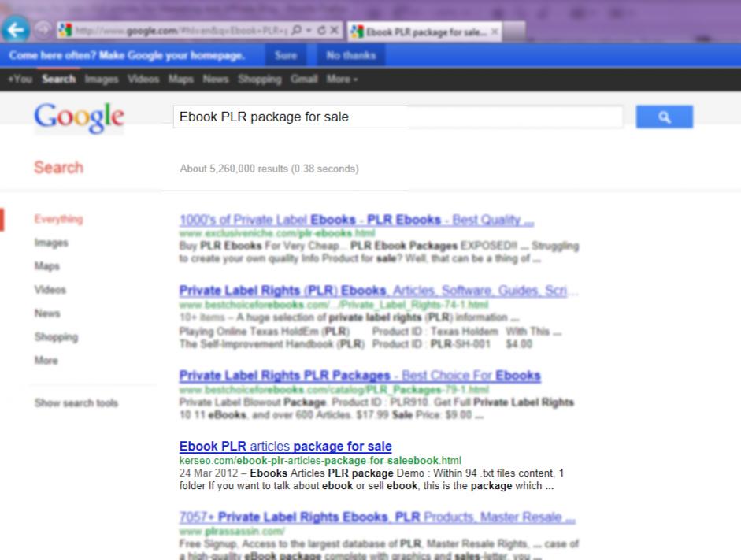The height and width of the screenshot is (560, 741).
Task: Click the browser forward arrow button
Action: pos(43,30)
